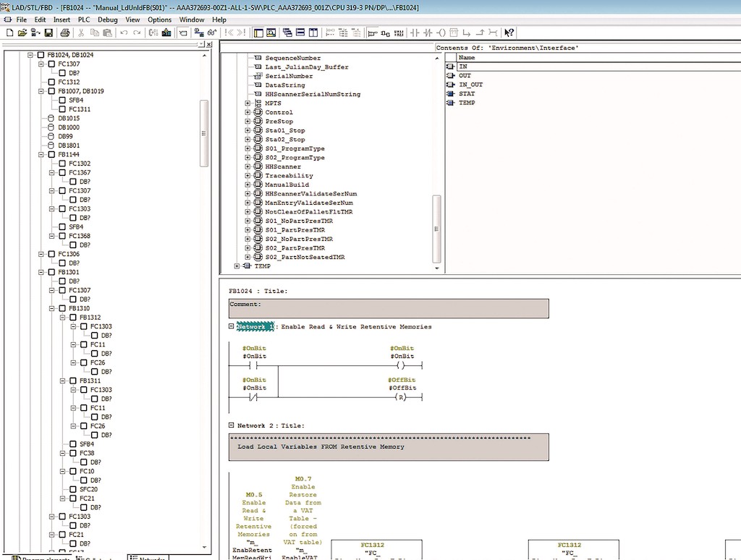
Task: Select SFC20 in the call tree
Action: (89, 490)
